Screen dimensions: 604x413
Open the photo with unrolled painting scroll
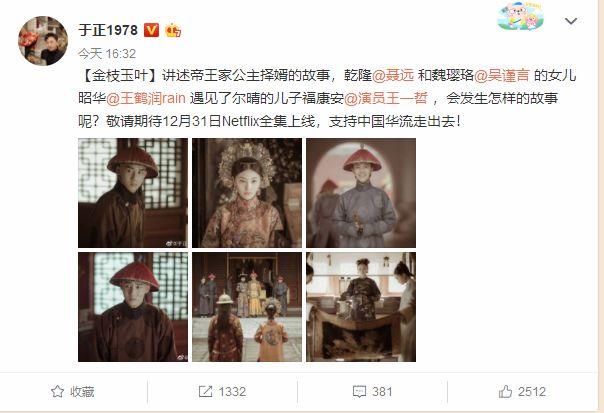coord(361,307)
